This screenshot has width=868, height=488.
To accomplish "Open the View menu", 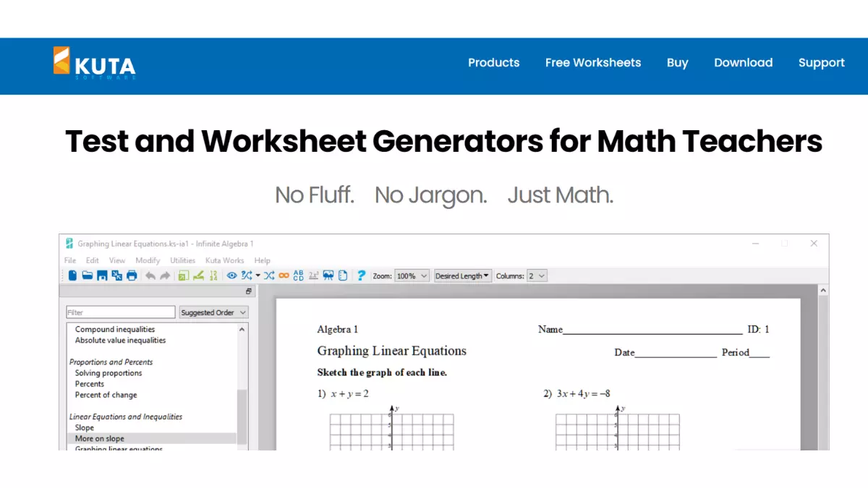I will click(x=117, y=260).
